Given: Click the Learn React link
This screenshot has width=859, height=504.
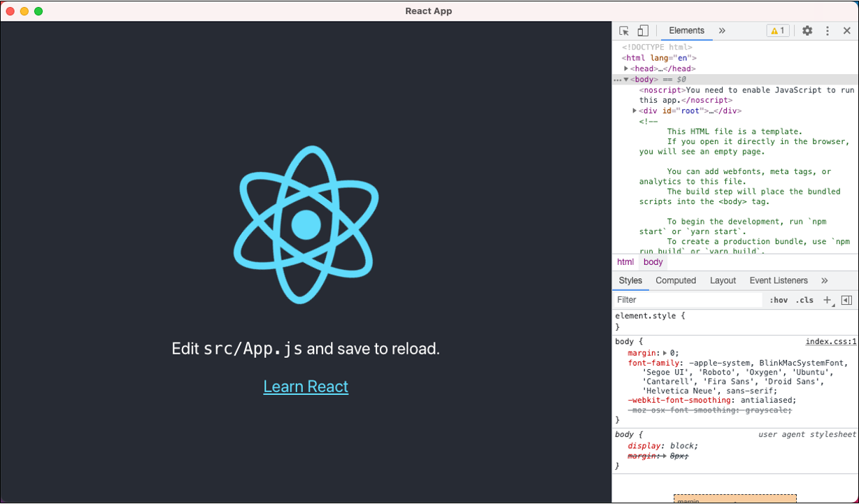Looking at the screenshot, I should (x=306, y=386).
